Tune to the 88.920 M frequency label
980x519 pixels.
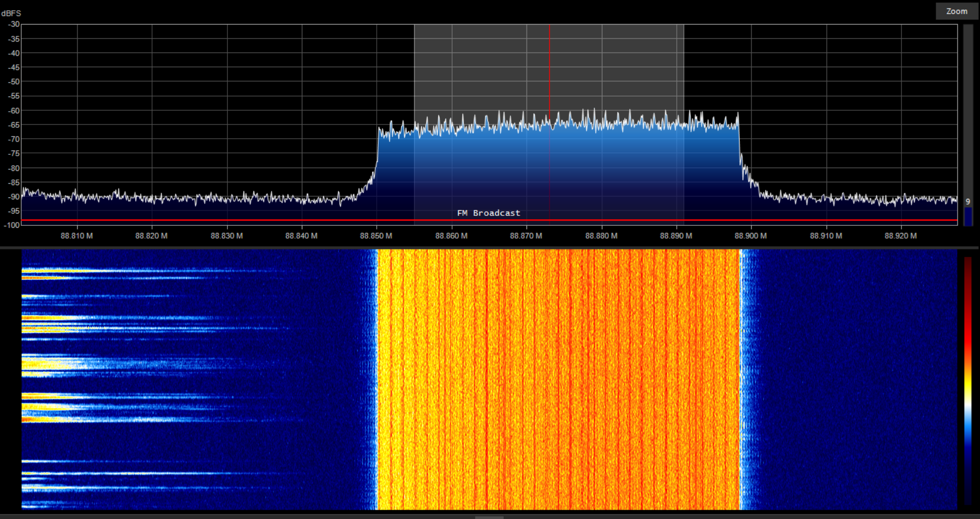[901, 236]
